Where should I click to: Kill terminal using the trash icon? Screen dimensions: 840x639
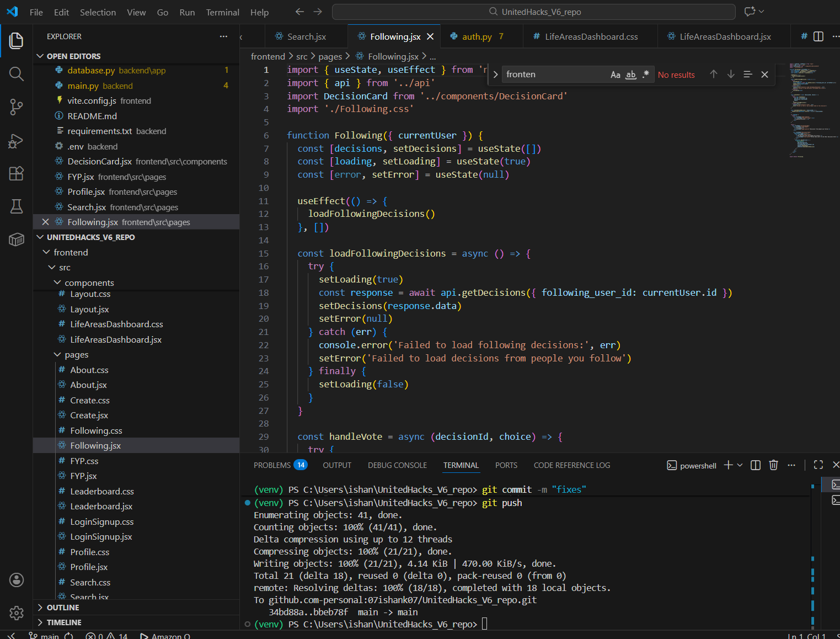tap(773, 465)
